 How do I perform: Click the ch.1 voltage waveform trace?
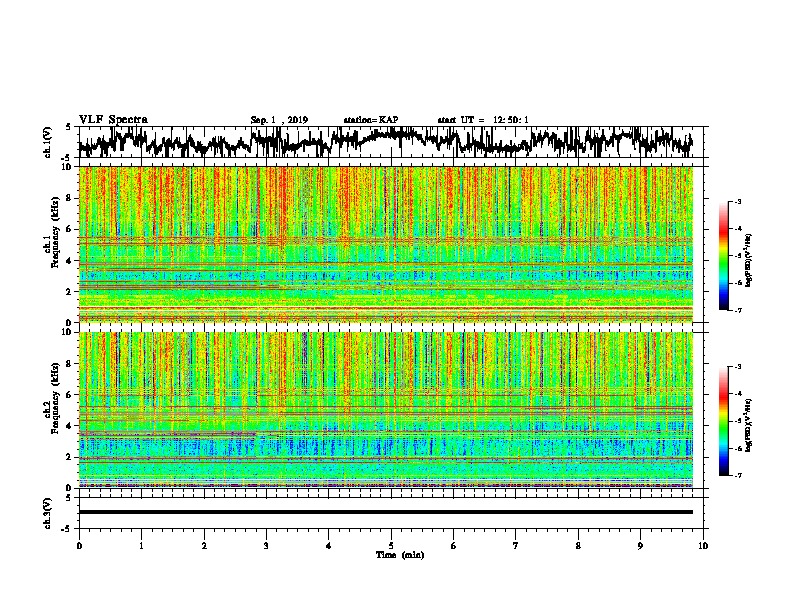(386, 142)
